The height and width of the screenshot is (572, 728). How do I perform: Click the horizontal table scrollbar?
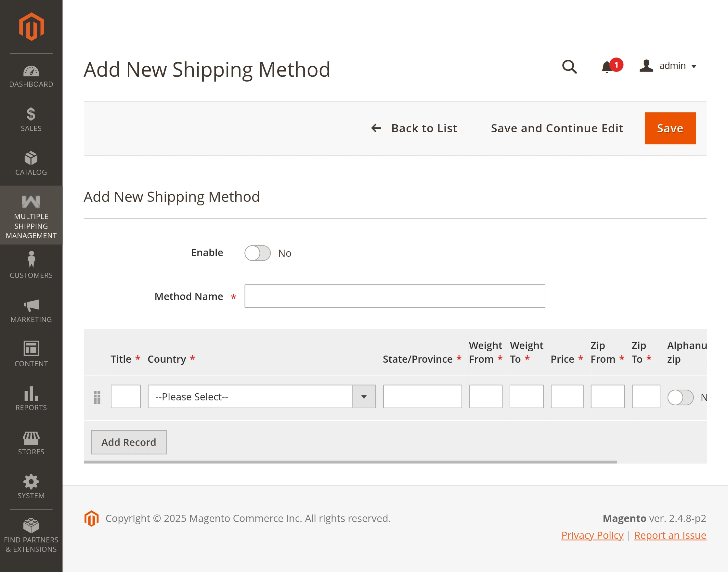pyautogui.click(x=350, y=462)
